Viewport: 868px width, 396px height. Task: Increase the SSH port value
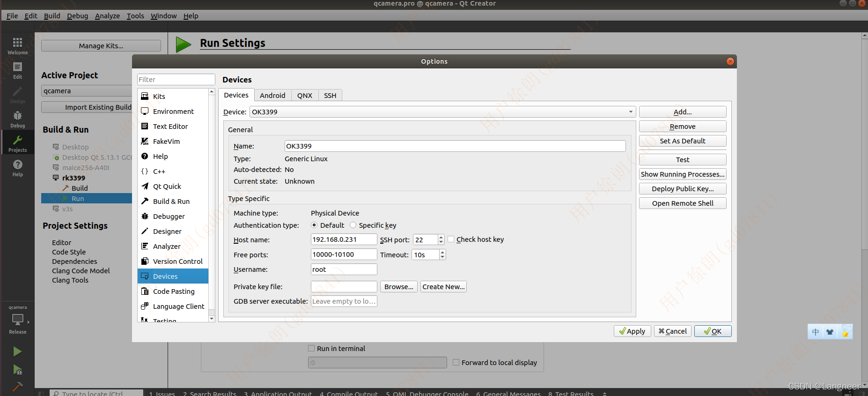(441, 237)
